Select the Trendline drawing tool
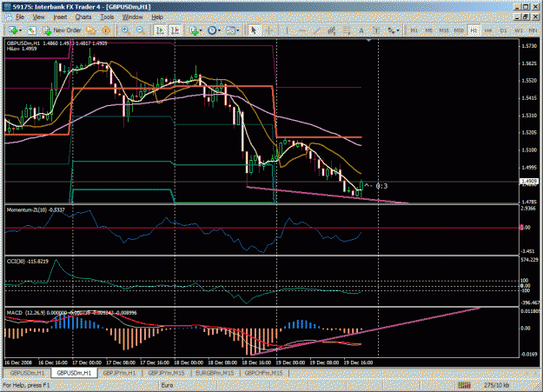This screenshot has height=392, width=543. (316, 30)
